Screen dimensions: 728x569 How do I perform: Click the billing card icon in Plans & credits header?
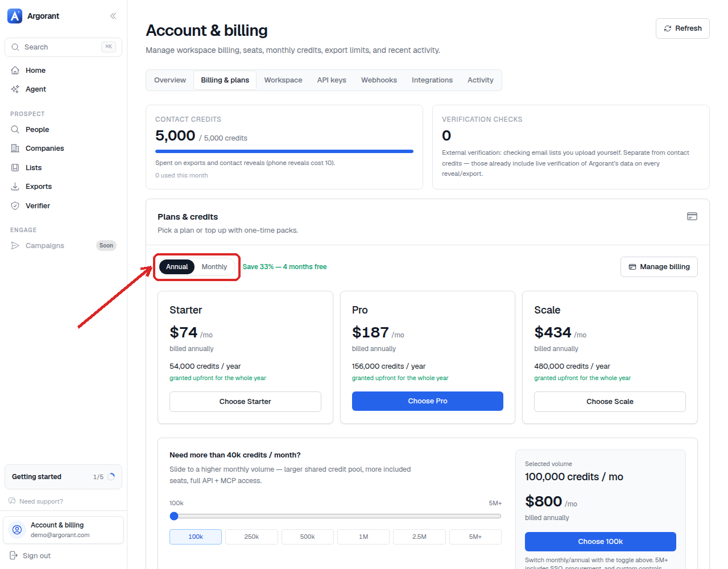[692, 216]
